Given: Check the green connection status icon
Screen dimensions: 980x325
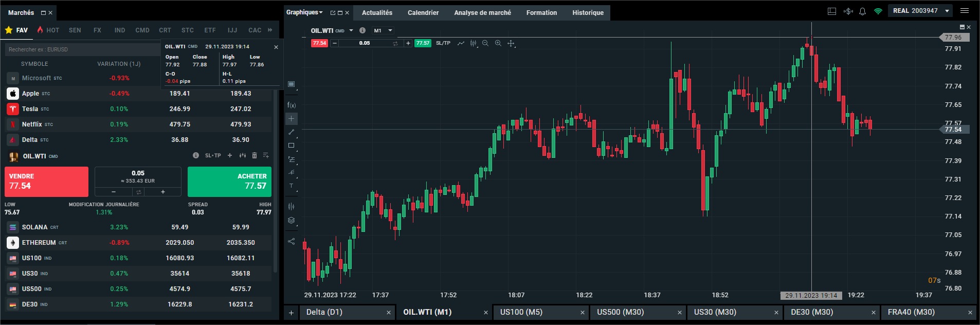Looking at the screenshot, I should tap(878, 11).
